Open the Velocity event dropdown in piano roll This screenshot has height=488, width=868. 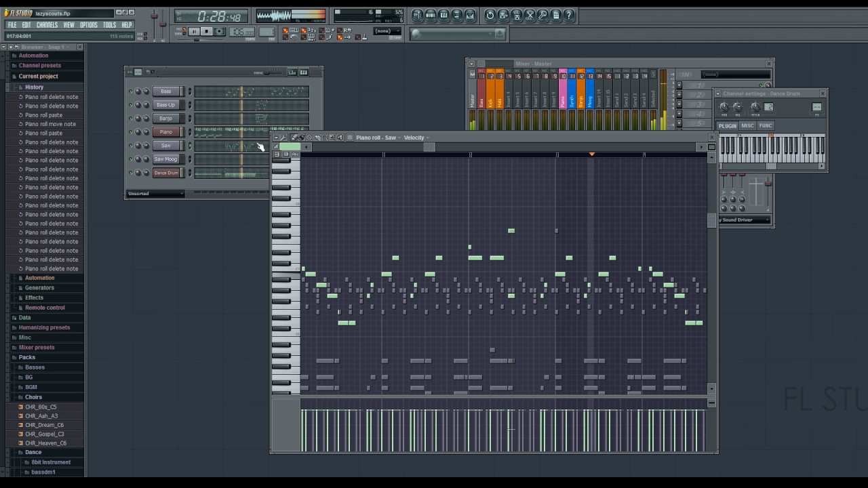pyautogui.click(x=416, y=138)
